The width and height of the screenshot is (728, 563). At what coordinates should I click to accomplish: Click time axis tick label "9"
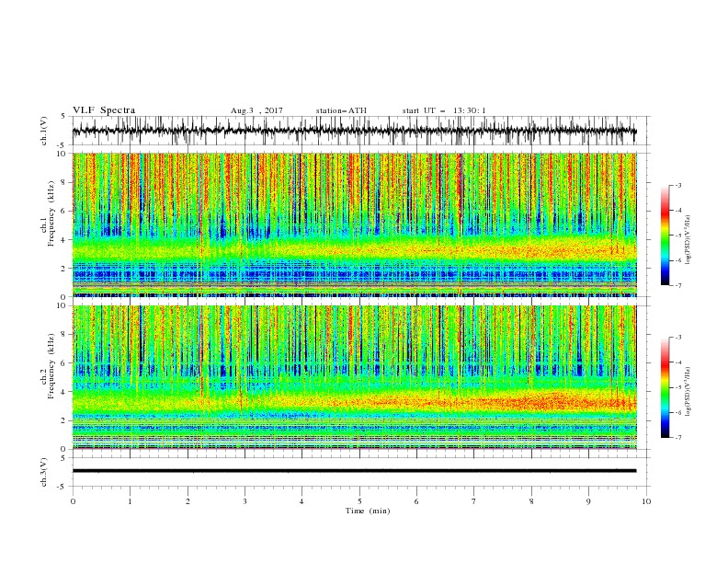click(x=588, y=501)
